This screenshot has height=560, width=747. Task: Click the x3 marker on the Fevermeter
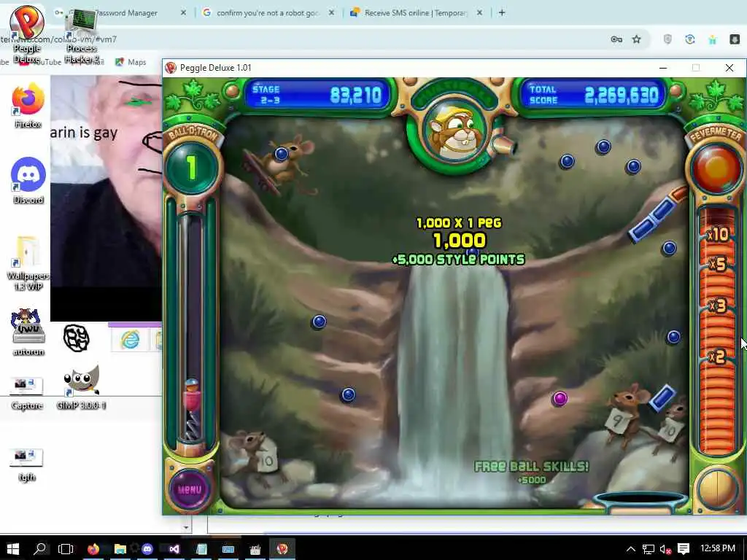point(717,306)
